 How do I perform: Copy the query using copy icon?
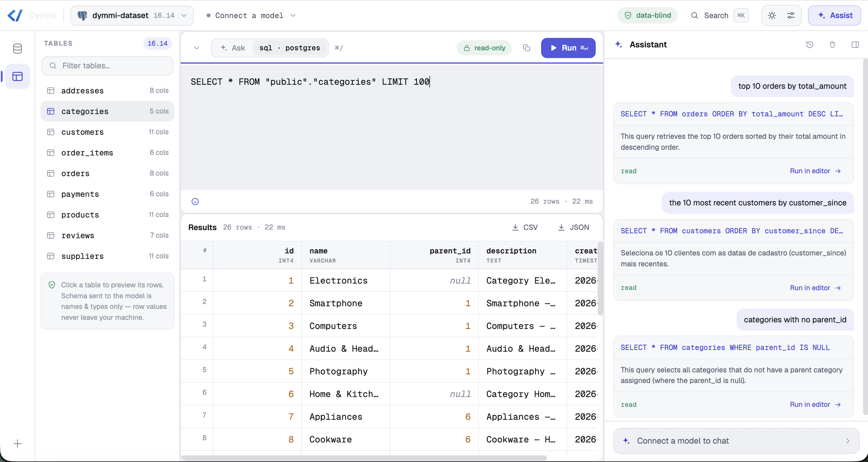coord(526,48)
